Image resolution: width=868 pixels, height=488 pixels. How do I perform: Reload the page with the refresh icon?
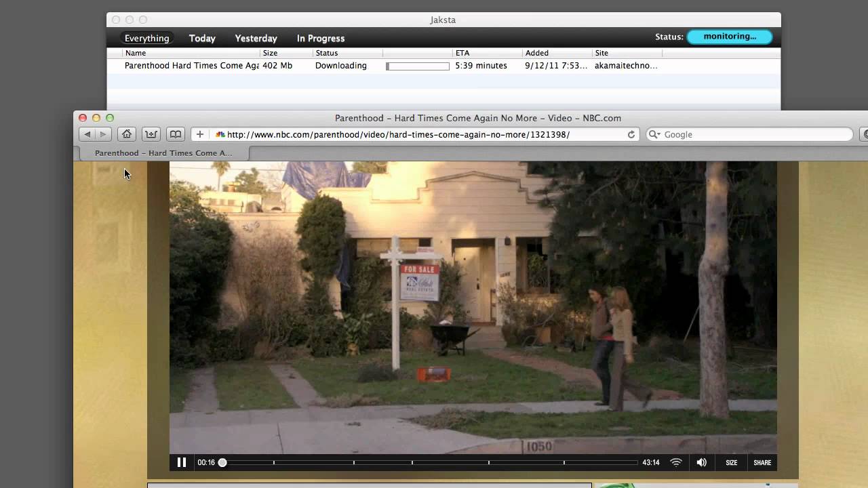(x=631, y=134)
